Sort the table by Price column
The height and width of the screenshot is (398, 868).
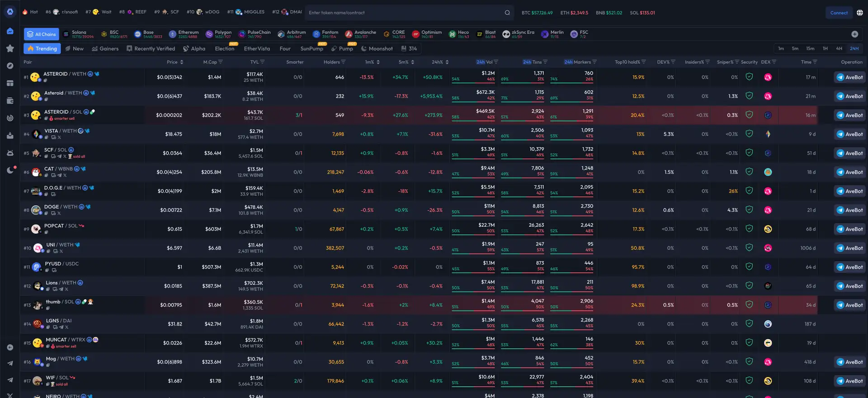tap(181, 62)
